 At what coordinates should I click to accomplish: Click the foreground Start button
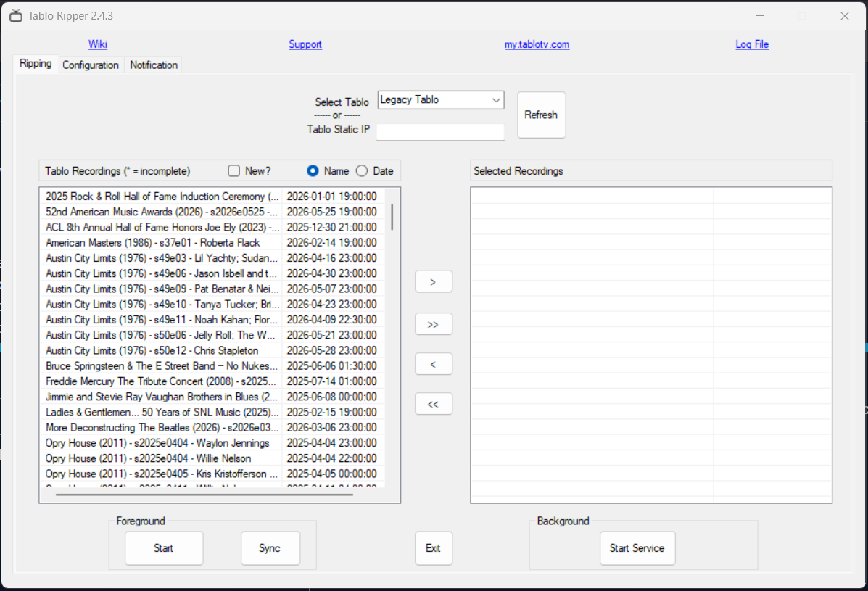(x=164, y=548)
